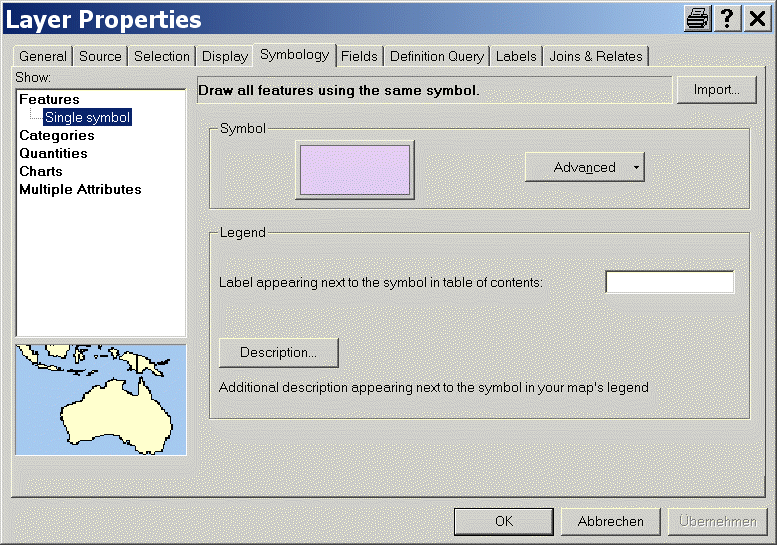The image size is (777, 545).
Task: Confirm with the OK button
Action: 503,521
